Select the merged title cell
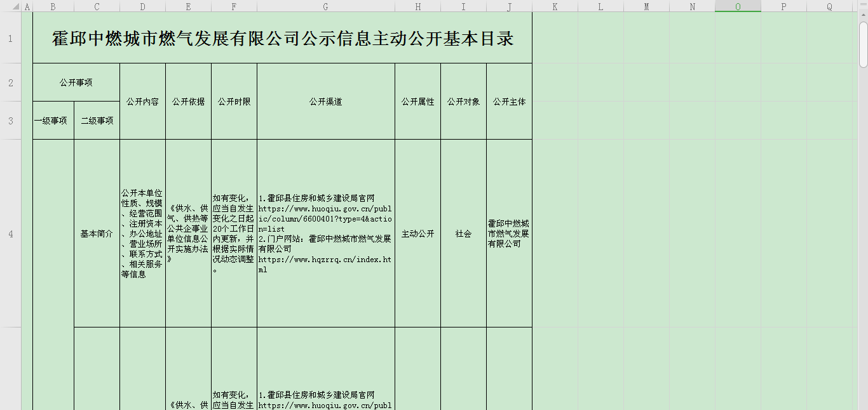 tap(282, 39)
